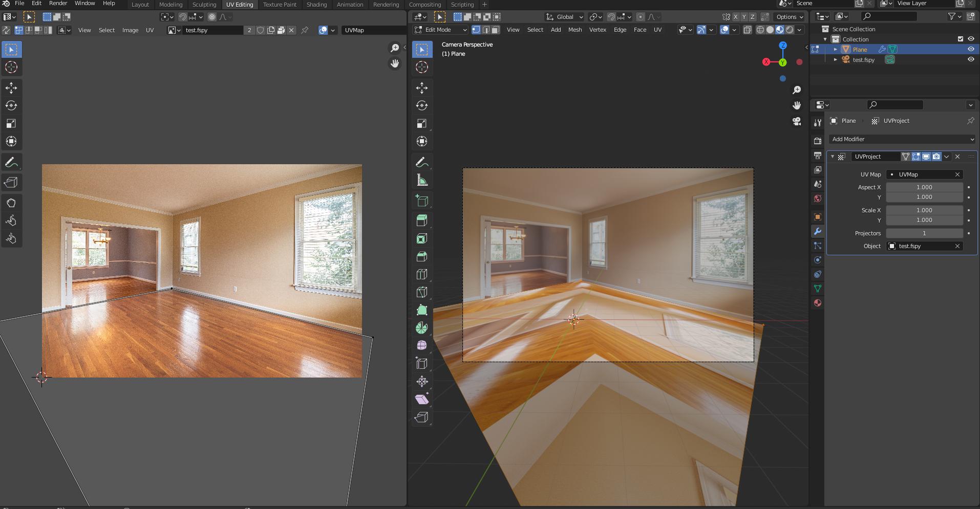Select the Poly Build tool
The width and height of the screenshot is (980, 509).
pos(422,310)
